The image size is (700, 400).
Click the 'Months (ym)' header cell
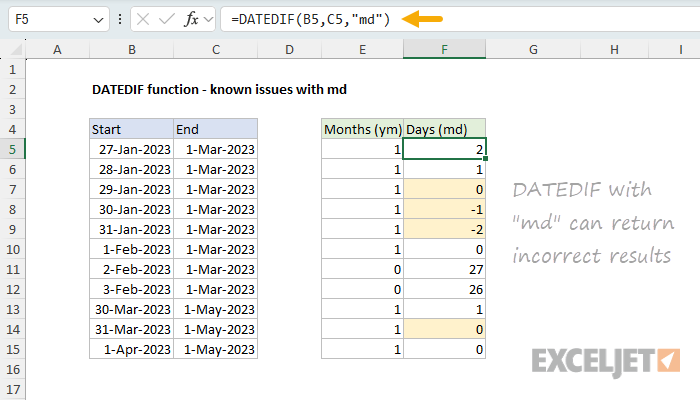click(x=362, y=129)
